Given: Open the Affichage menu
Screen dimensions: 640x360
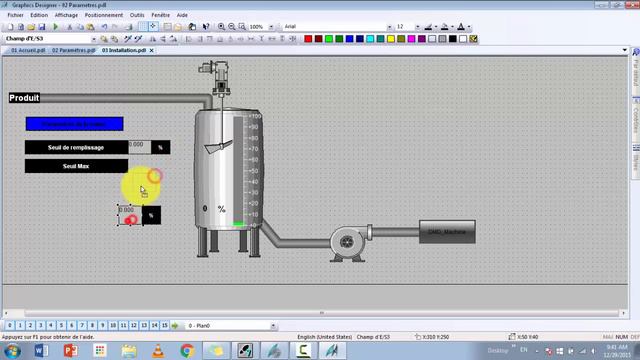Looking at the screenshot, I should click(66, 15).
